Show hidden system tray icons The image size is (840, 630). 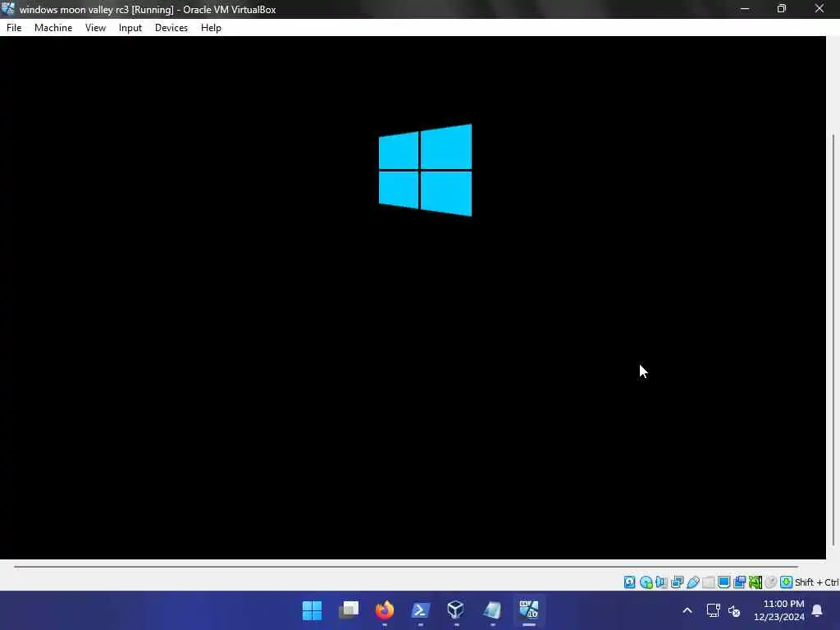click(x=687, y=610)
